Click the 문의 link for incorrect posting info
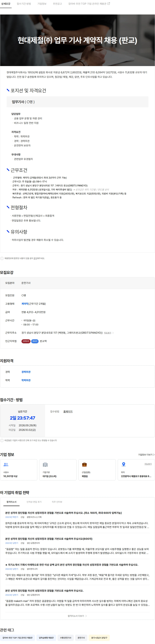The width and height of the screenshot is (155, 644). pos(35,258)
